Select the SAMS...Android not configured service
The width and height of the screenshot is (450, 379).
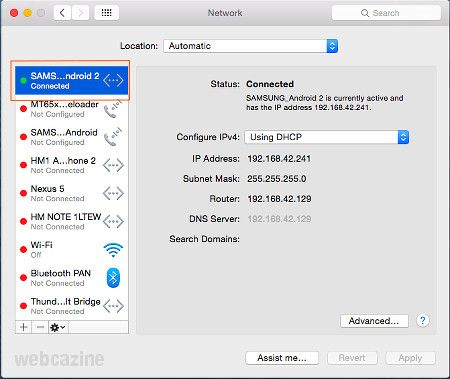pyautogui.click(x=72, y=137)
